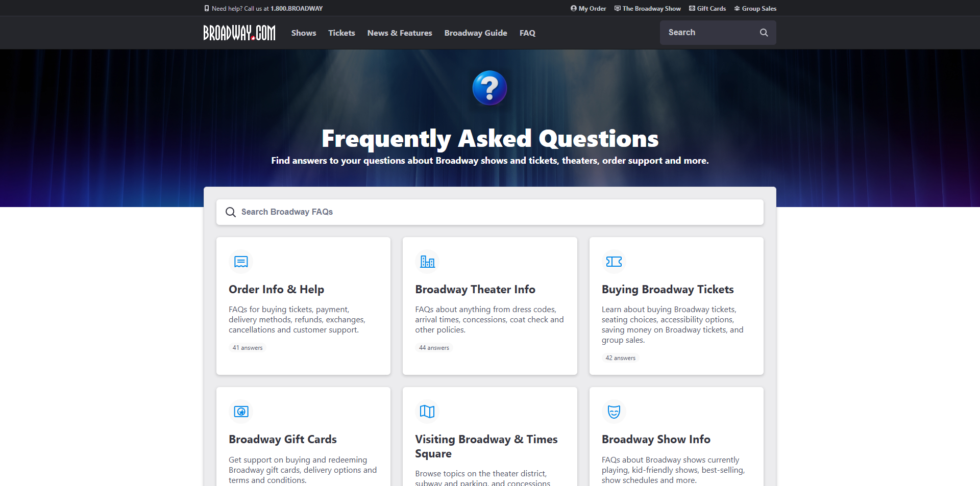Screen dimensions: 980x486
Task: Click the gift card icon above Broadway Gift Cards
Action: pos(240,412)
